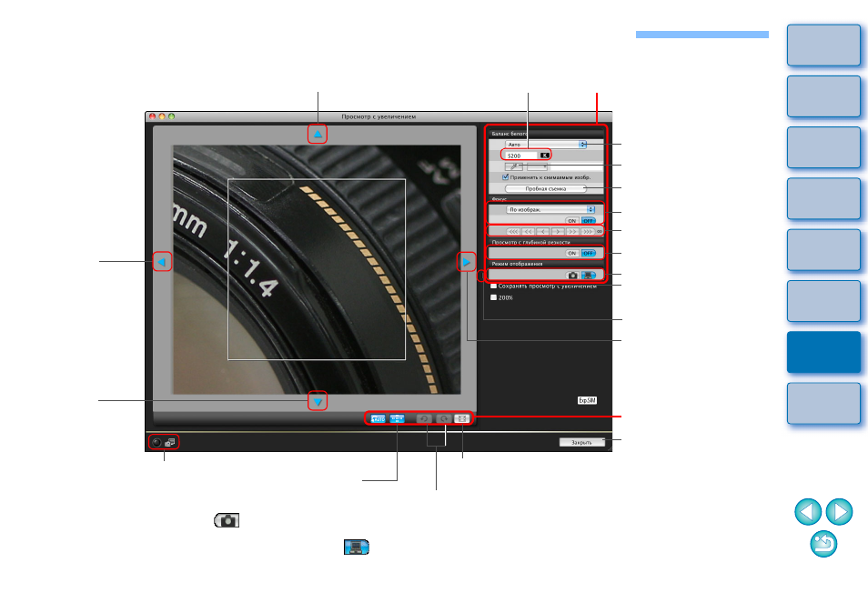Click the fit-to-window icon
The height and width of the screenshot is (613, 868).
point(461,418)
